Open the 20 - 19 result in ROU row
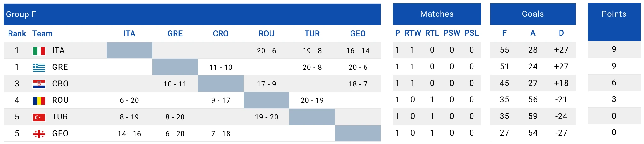Image resolution: width=644 pixels, height=144 pixels. (x=312, y=101)
